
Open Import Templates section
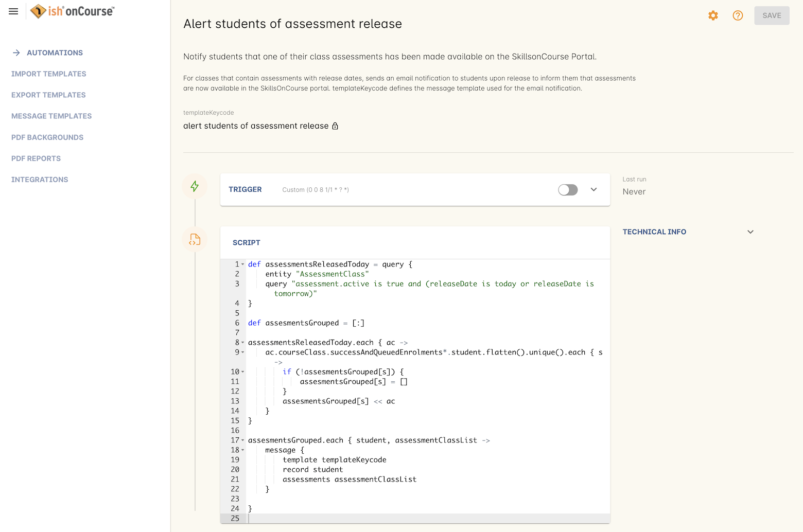[x=49, y=74]
